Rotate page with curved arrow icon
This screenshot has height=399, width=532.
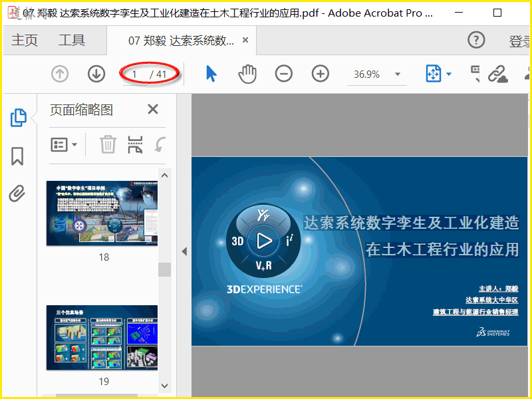coord(160,144)
